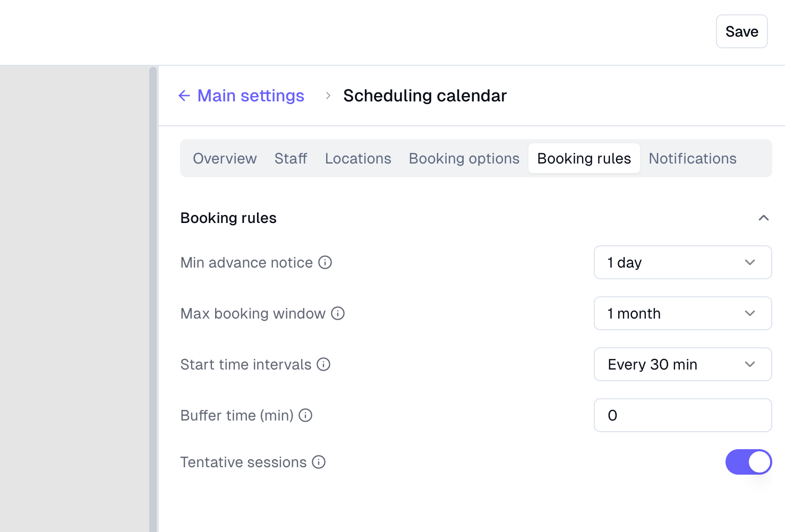The width and height of the screenshot is (785, 532).
Task: Click the Max booking window info icon
Action: point(338,313)
